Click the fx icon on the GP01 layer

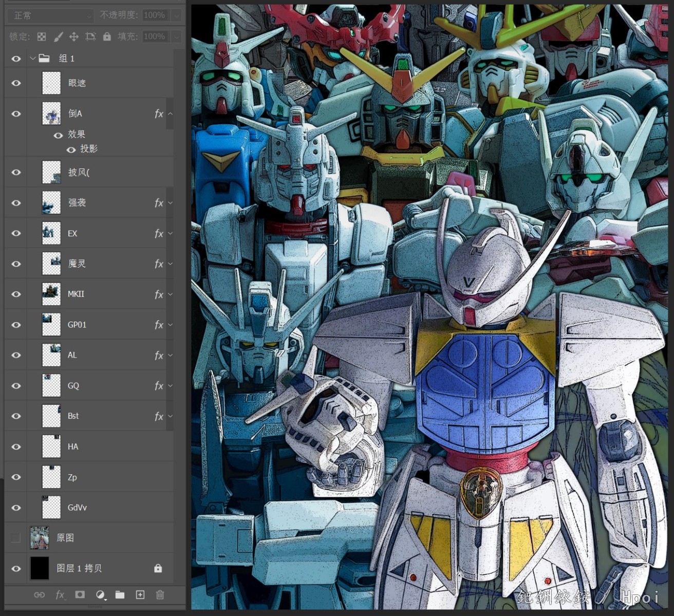tap(159, 325)
